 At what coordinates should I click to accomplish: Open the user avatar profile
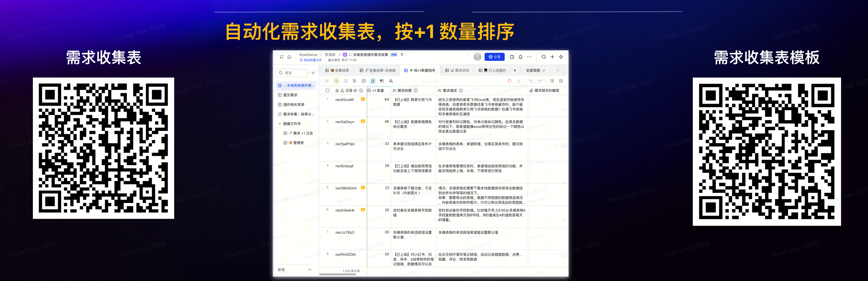[477, 57]
